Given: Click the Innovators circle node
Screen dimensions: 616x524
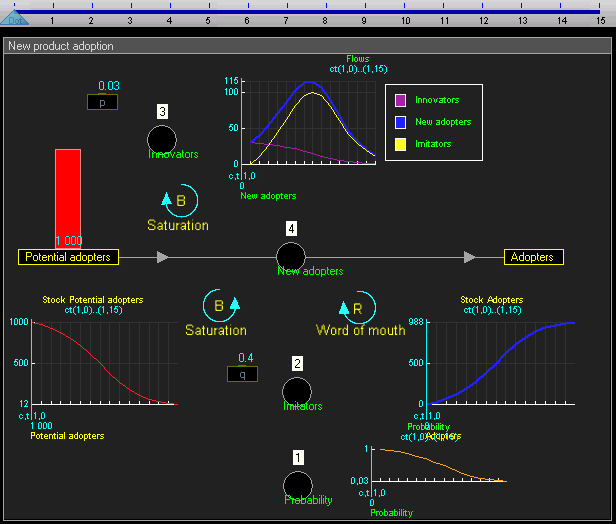Looking at the screenshot, I should click(162, 140).
